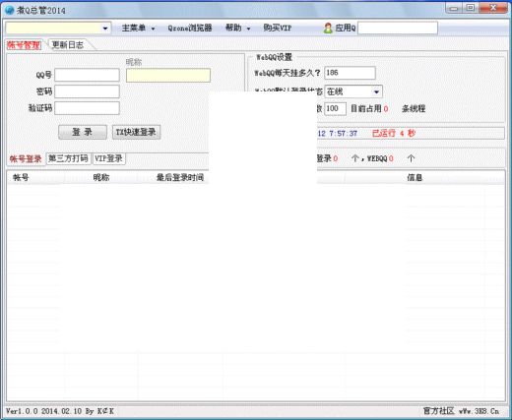Click the thread count field showing 100
512x420 pixels.
tap(335, 108)
